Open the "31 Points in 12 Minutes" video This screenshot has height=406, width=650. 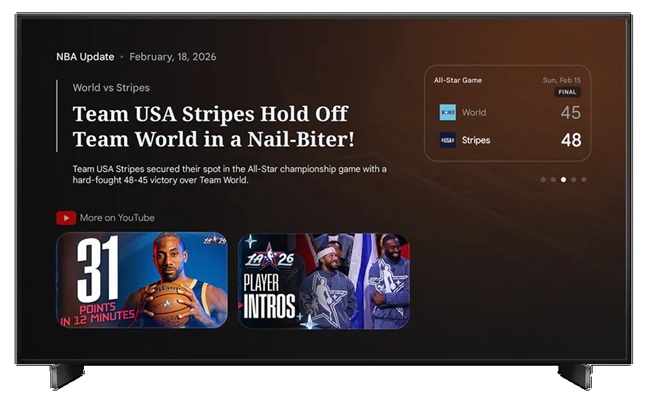tap(142, 280)
